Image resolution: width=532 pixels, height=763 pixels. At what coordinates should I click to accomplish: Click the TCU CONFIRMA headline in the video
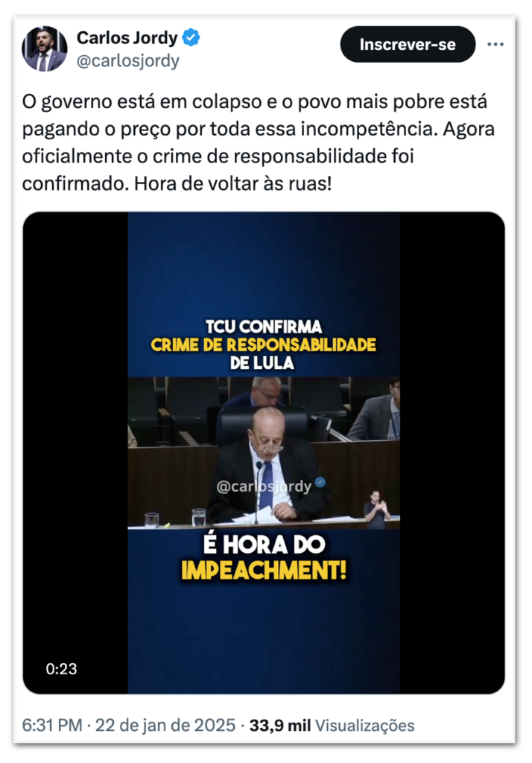click(263, 326)
